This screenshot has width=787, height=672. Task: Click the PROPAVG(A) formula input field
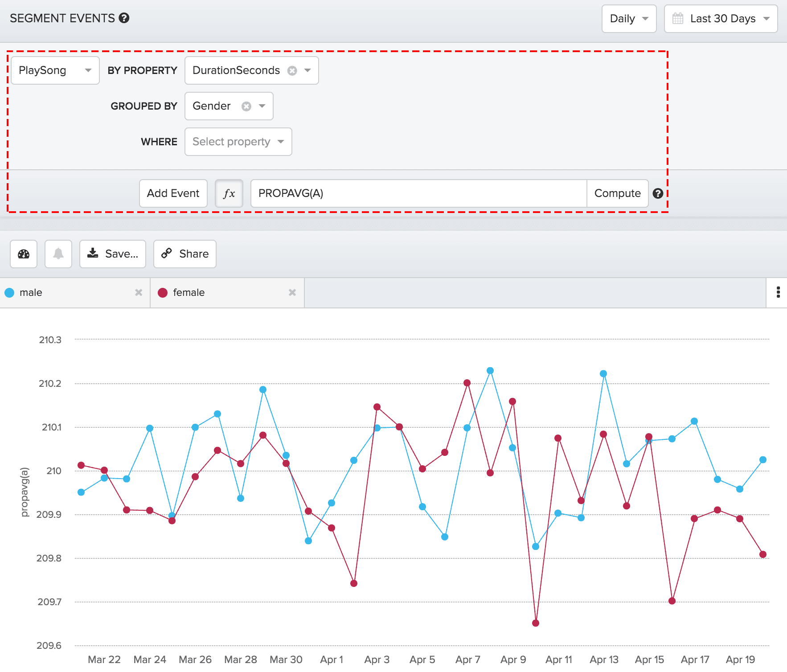click(x=418, y=193)
